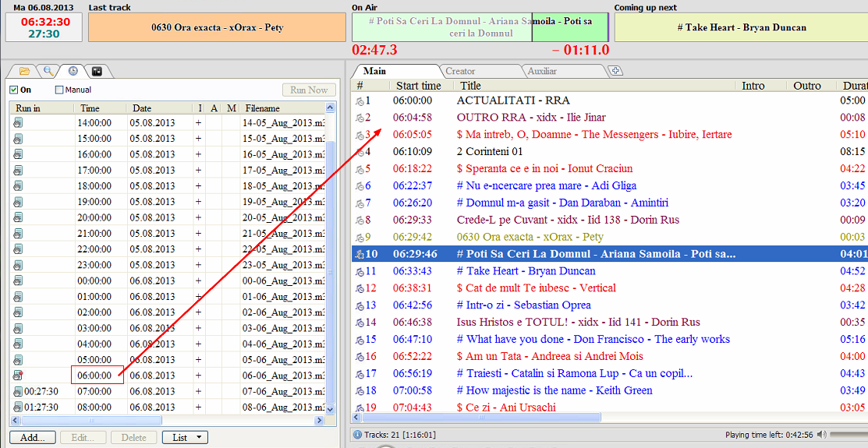Select the scheduler clock tab

point(73,71)
